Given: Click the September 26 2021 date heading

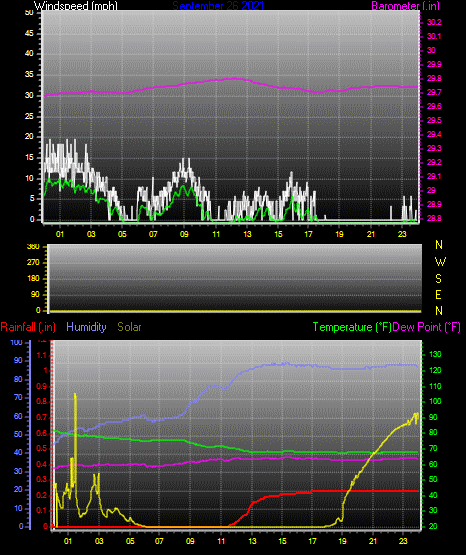Looking at the screenshot, I should 218,6.
